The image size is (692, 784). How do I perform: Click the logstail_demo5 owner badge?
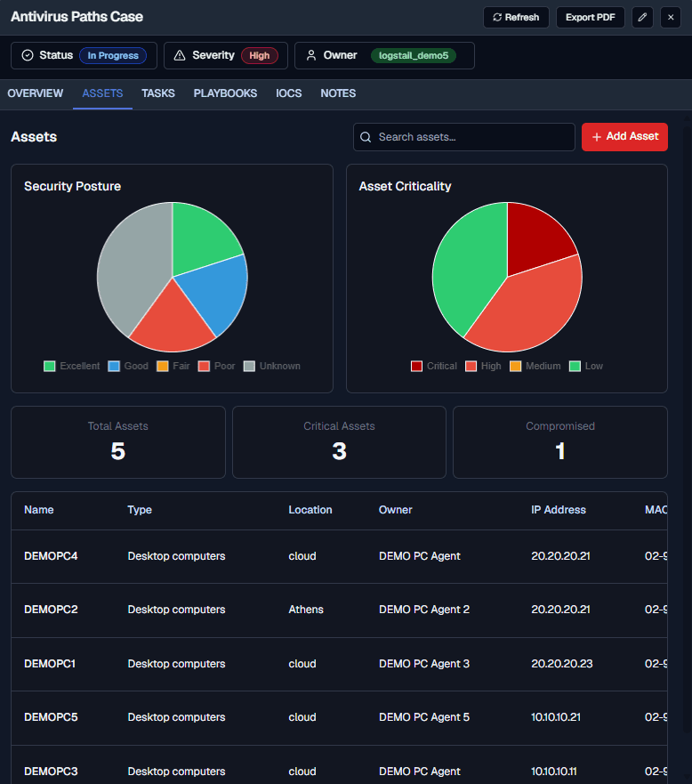point(414,55)
